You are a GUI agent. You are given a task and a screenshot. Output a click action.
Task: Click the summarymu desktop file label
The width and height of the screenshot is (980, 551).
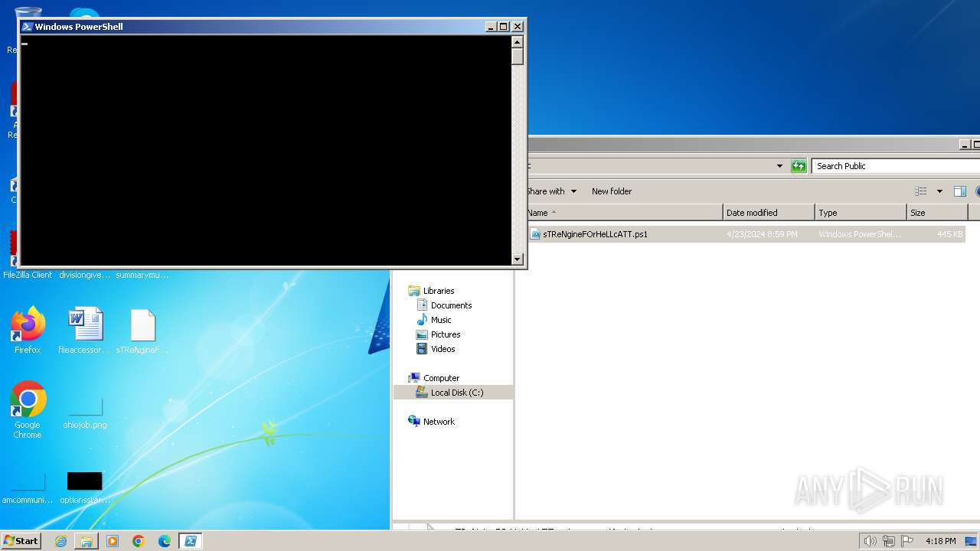point(142,275)
